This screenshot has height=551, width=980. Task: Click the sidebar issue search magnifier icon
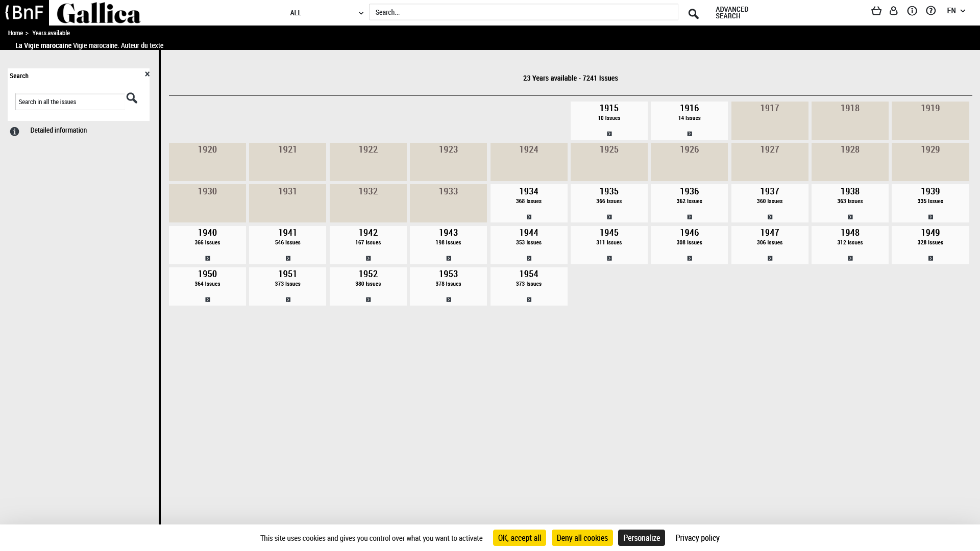[132, 98]
